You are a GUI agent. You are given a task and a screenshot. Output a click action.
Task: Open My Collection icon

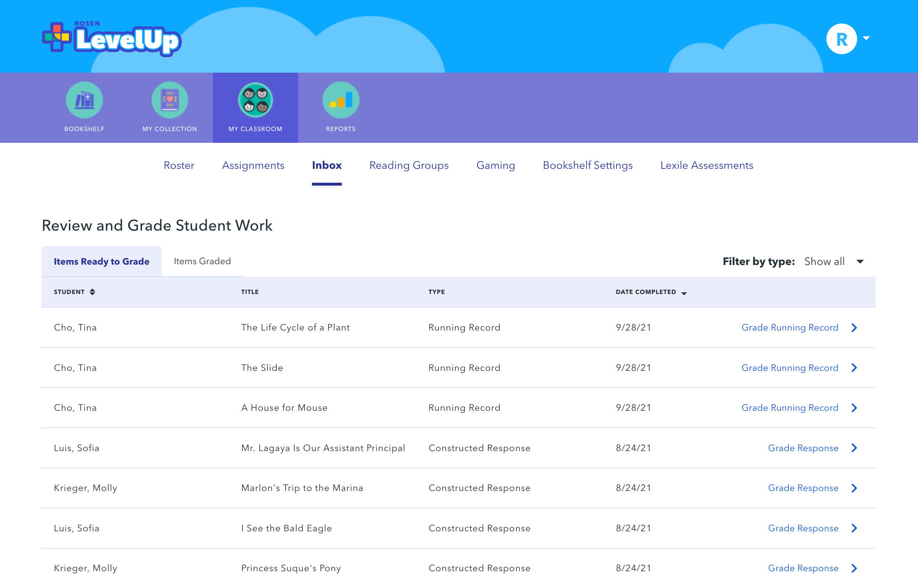[170, 100]
